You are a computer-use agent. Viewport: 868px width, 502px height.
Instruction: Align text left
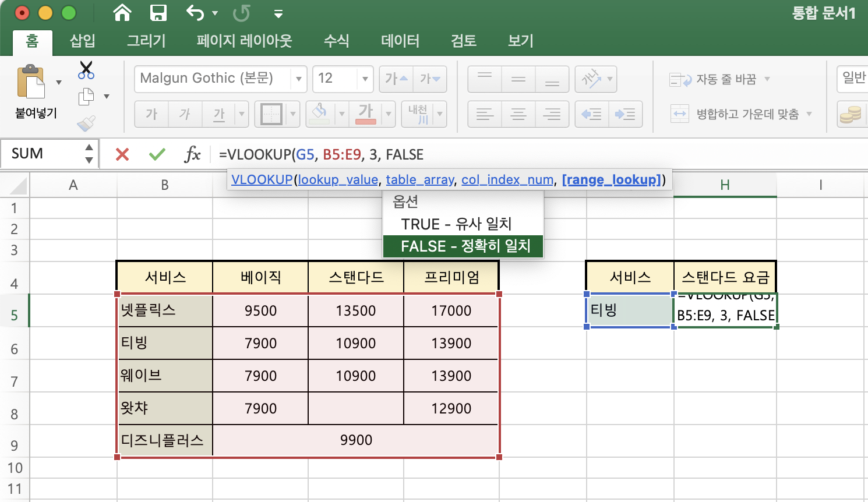tap(485, 114)
